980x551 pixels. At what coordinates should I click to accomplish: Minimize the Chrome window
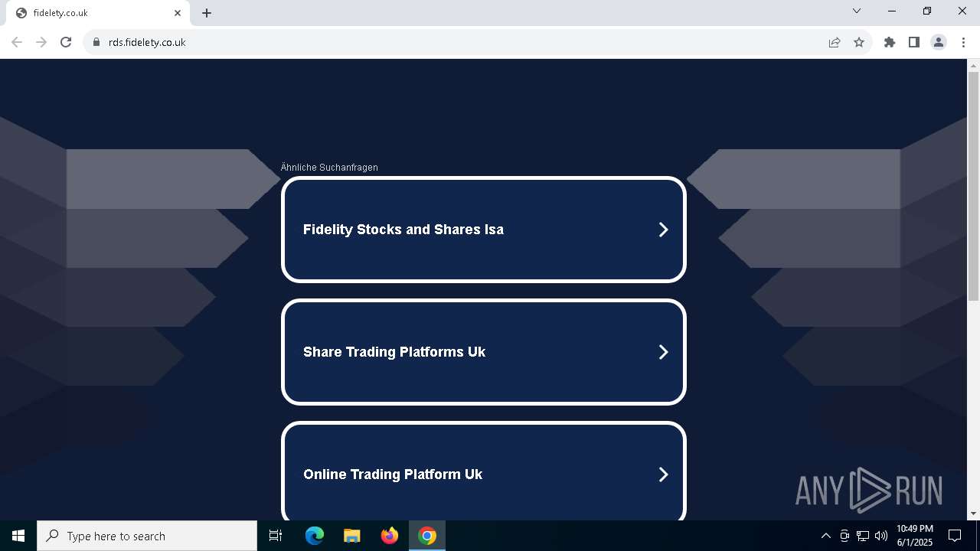tap(892, 11)
